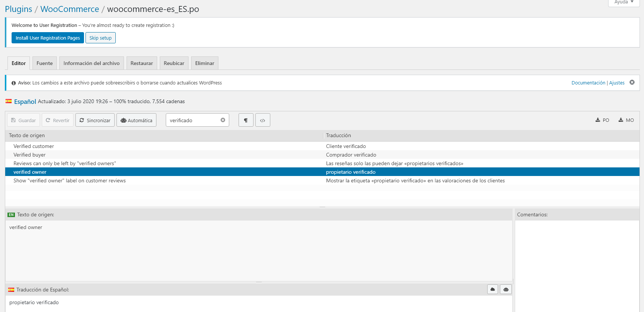Switch to the Editor tab
644x312 pixels.
[x=19, y=63]
